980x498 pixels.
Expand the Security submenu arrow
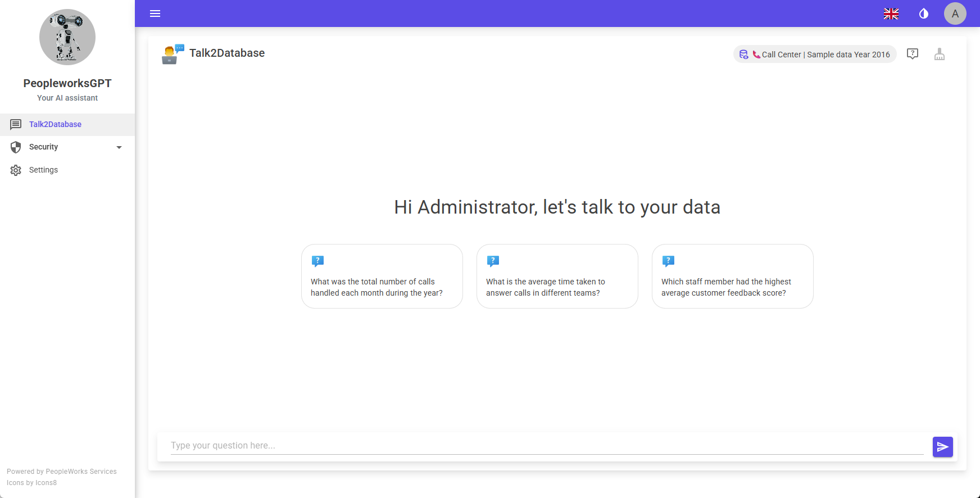119,147
